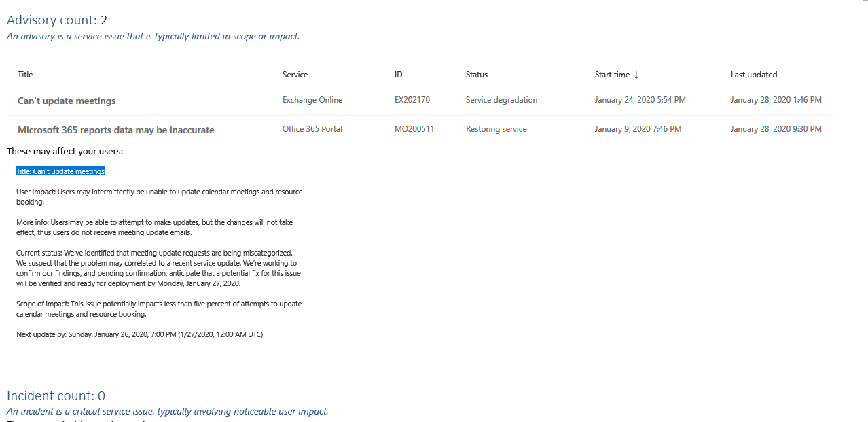Sort by the Service column header
Screen dimensions: 868x422
pyautogui.click(x=295, y=75)
